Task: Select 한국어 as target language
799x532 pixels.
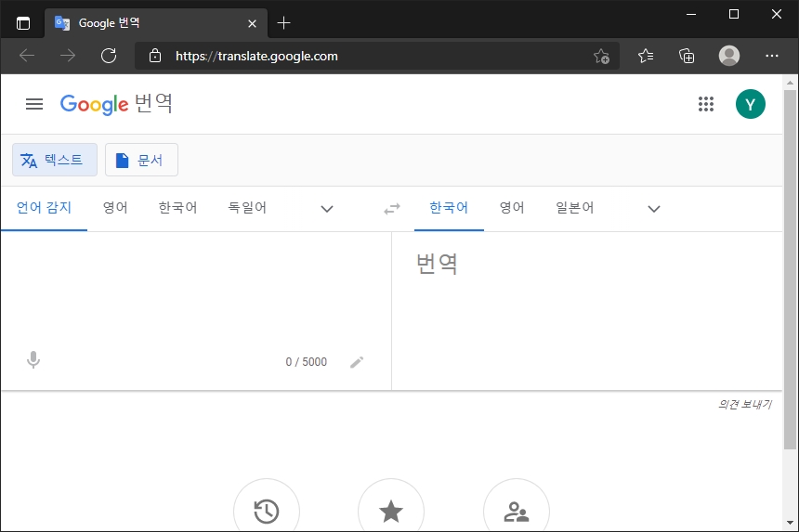Action: [449, 208]
